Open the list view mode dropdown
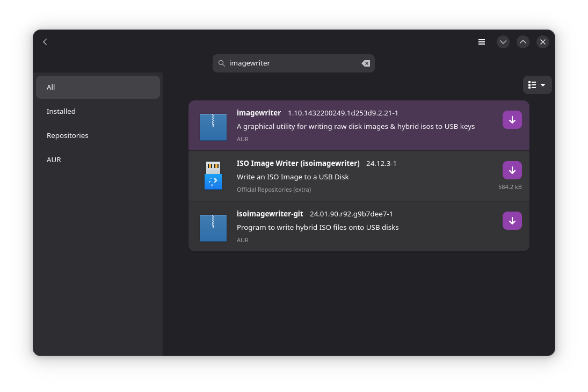 coord(537,85)
